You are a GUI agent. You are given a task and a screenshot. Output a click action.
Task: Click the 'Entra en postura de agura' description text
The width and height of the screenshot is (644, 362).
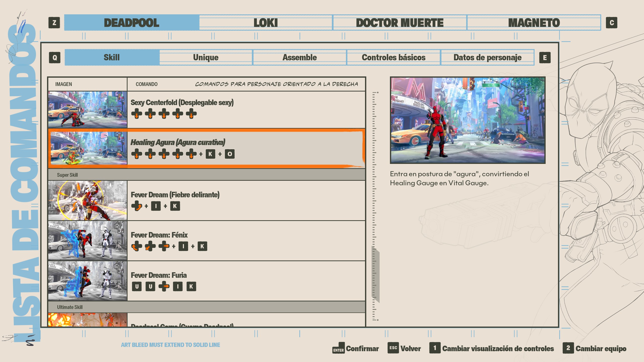(460, 178)
